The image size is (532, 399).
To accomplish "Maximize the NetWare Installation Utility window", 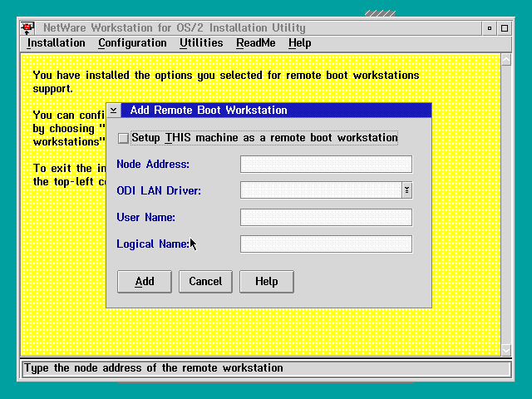I will (505, 28).
